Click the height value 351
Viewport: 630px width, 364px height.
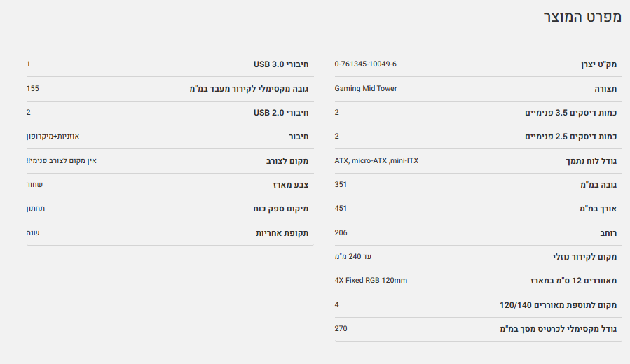click(x=341, y=185)
